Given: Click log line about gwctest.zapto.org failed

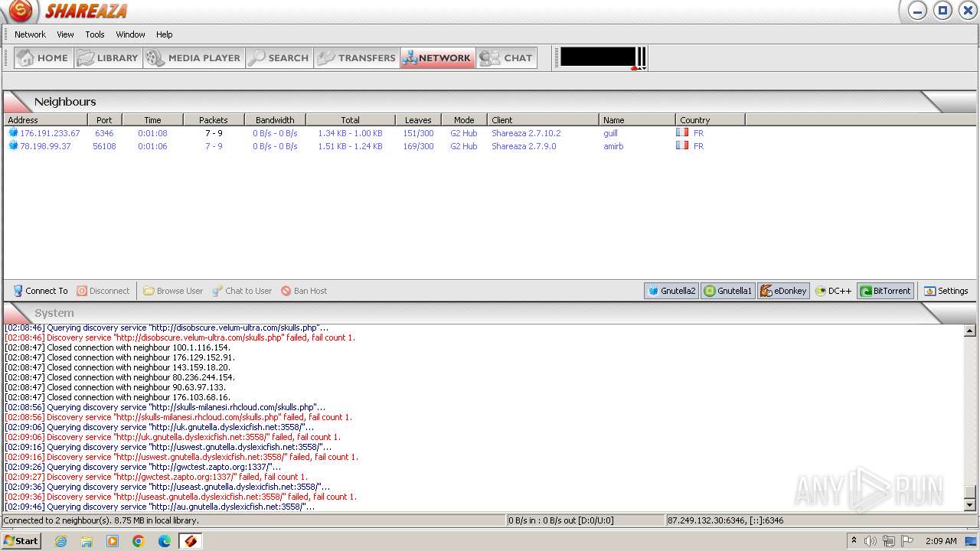Looking at the screenshot, I should (156, 477).
